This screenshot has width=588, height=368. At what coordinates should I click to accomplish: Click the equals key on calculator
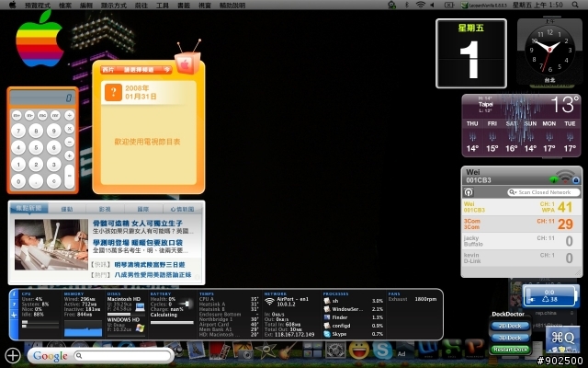(70, 176)
